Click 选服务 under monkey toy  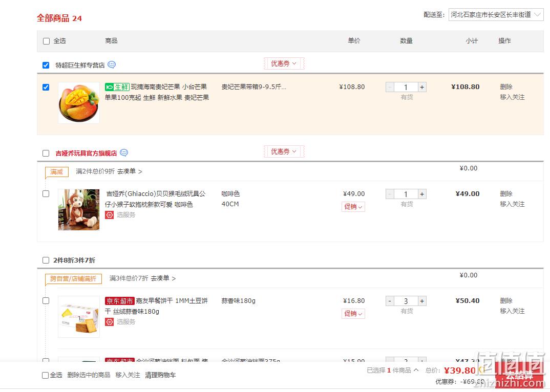[126, 215]
